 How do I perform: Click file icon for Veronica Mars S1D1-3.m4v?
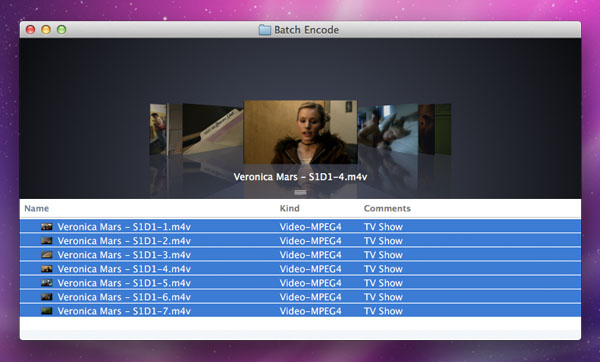pyautogui.click(x=47, y=255)
